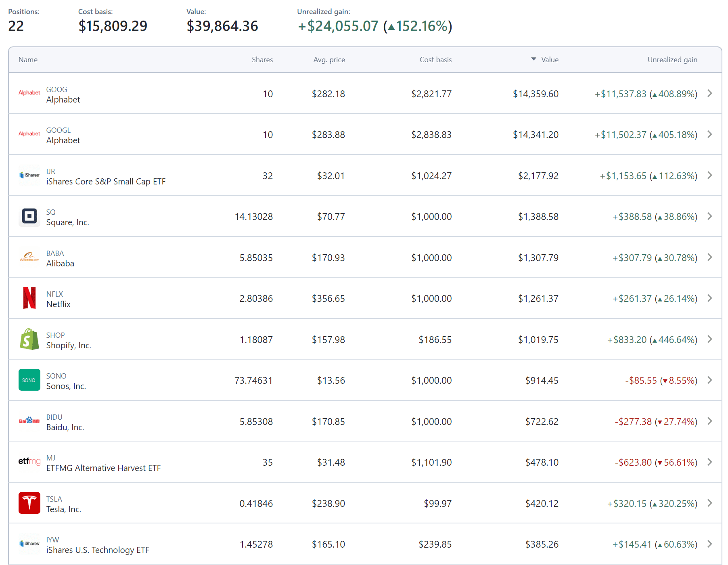The image size is (728, 565).
Task: Click the Shopify bag logo icon
Action: coord(29,339)
